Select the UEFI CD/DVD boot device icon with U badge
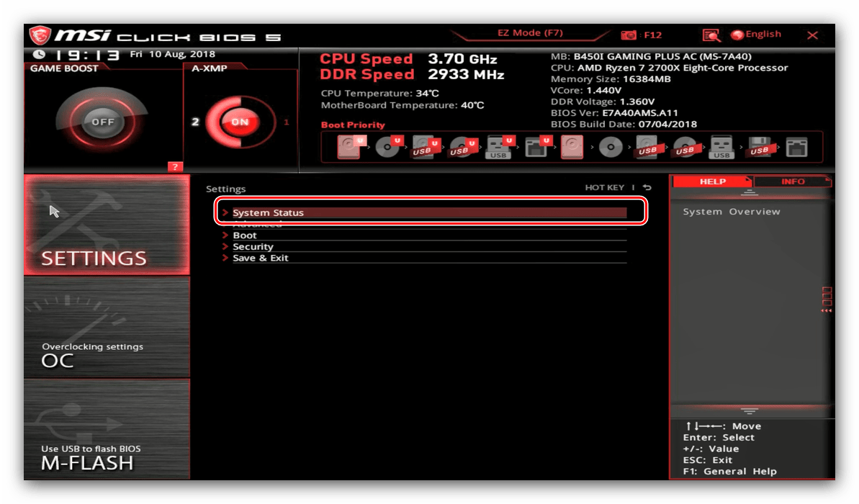This screenshot has width=859, height=504. pos(389,147)
